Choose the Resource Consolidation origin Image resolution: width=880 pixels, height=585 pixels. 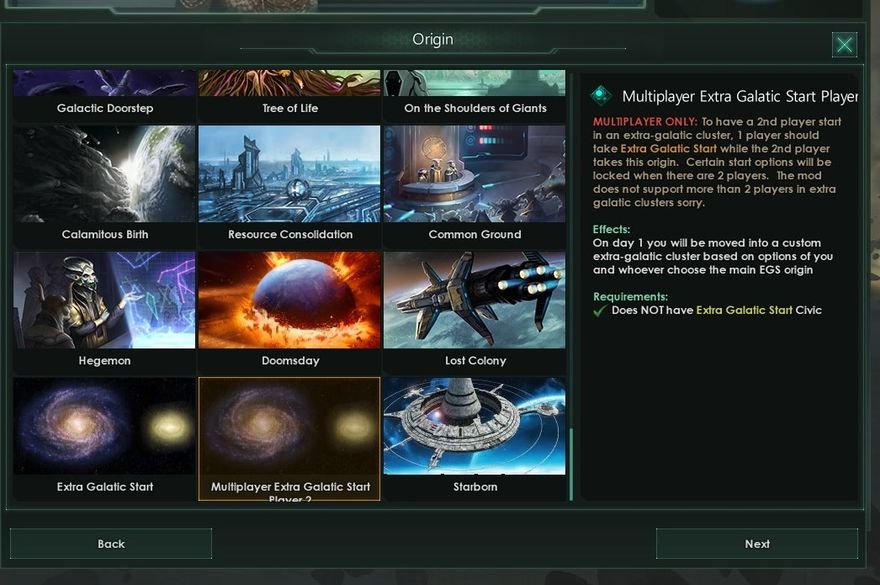point(290,187)
